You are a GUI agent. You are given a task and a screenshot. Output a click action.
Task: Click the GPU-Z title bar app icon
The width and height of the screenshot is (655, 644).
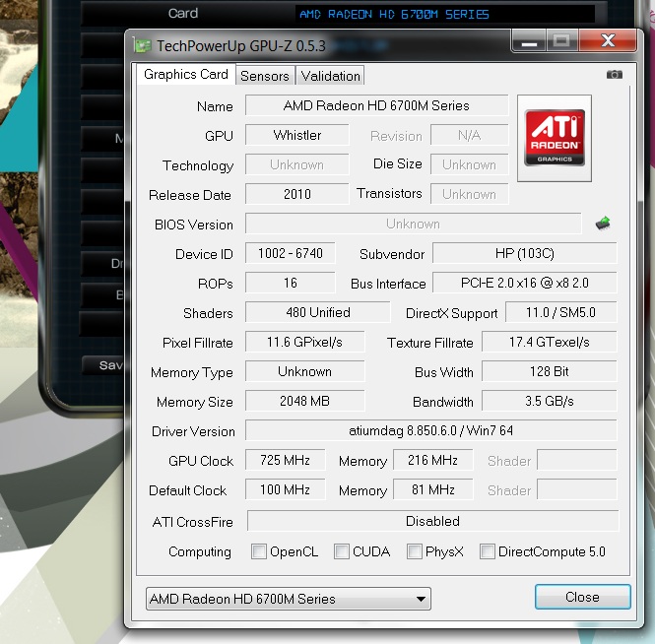click(x=143, y=45)
